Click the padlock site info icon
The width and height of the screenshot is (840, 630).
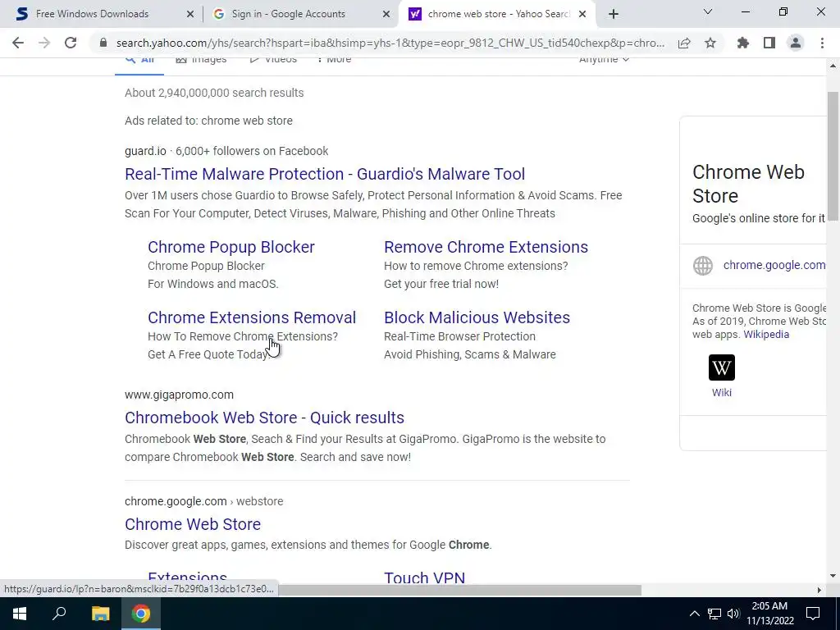pos(103,43)
